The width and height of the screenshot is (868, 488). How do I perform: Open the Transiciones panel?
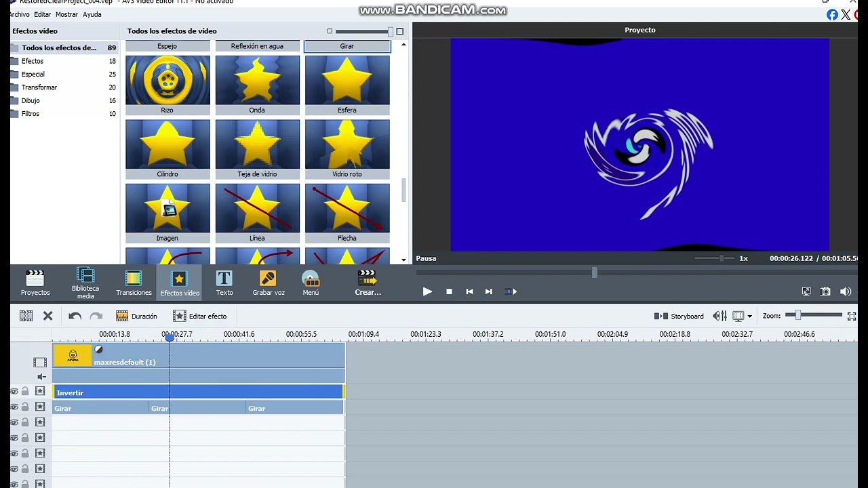pyautogui.click(x=134, y=283)
